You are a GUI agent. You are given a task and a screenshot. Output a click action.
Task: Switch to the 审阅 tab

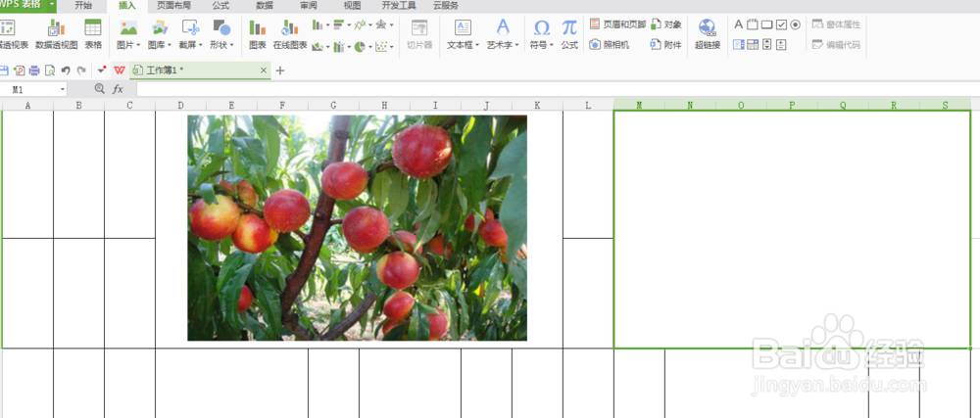(x=308, y=6)
